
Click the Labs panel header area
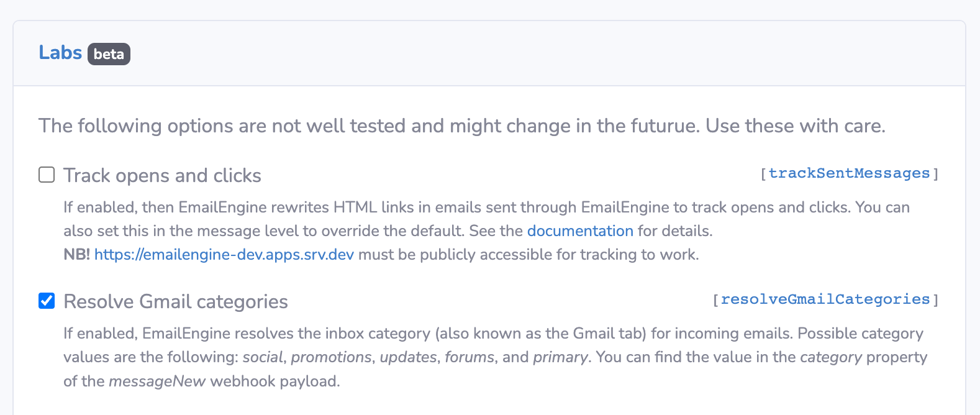[x=248, y=53]
